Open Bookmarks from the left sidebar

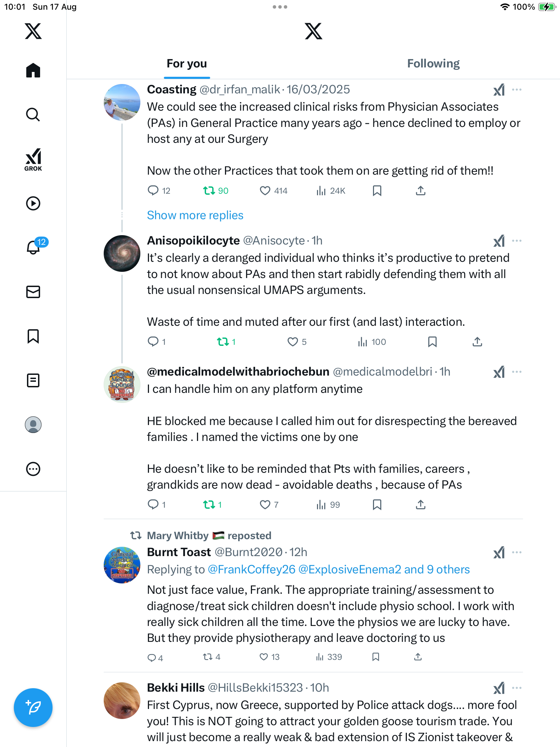point(33,336)
